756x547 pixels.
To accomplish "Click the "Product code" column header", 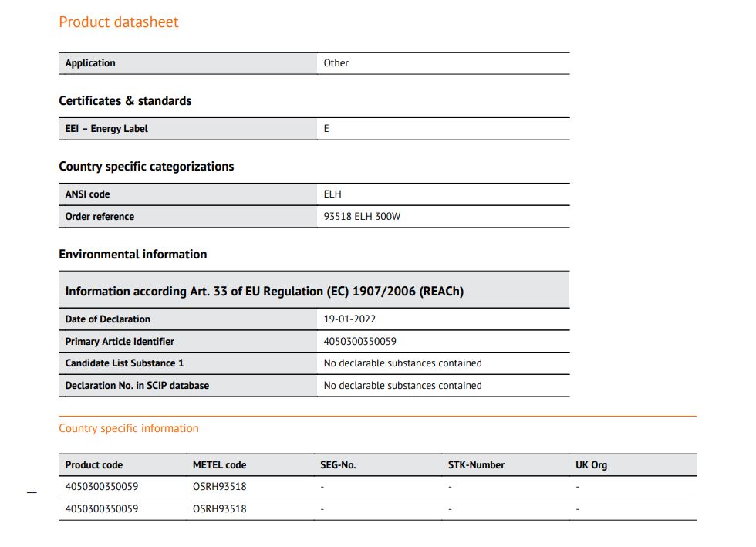I will point(94,465).
